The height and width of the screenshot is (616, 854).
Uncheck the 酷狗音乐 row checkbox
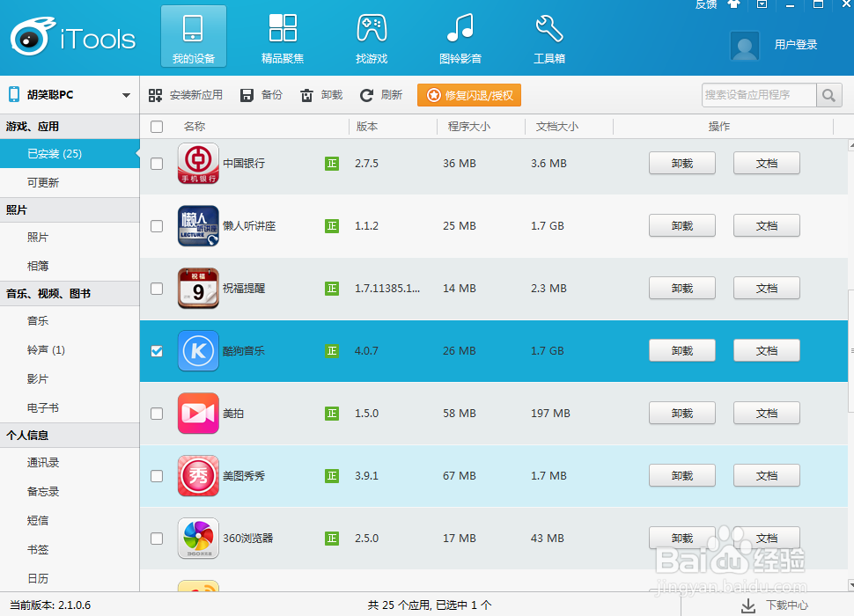point(157,351)
